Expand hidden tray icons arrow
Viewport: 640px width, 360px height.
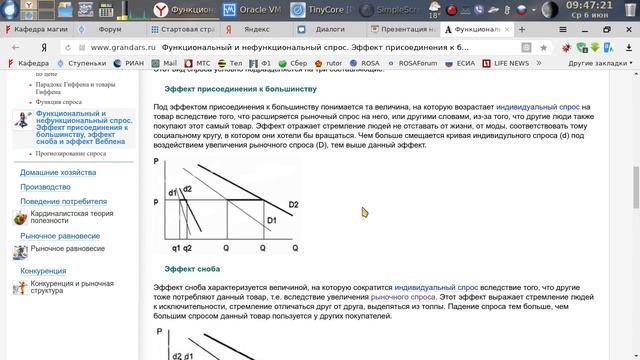click(x=533, y=10)
